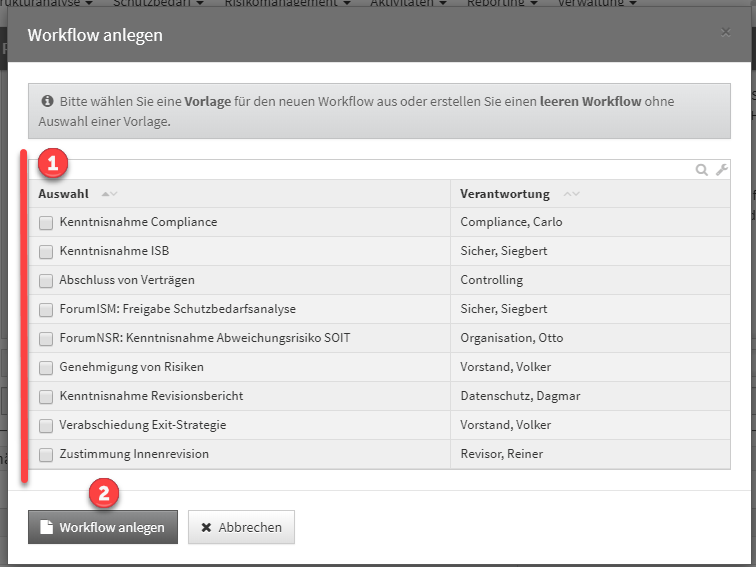Enable ForumISM Freigabe Schutzbedarfsanalyse checkbox
The height and width of the screenshot is (567, 756).
46,310
